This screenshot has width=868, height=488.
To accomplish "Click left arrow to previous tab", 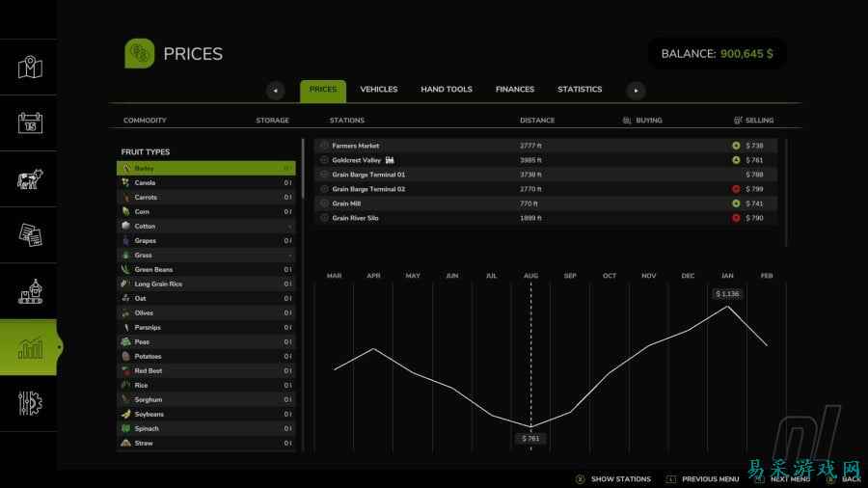I will pos(276,91).
